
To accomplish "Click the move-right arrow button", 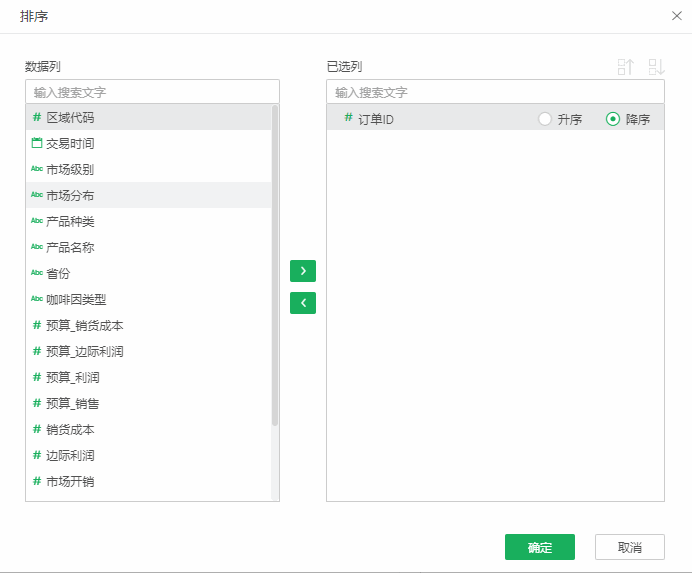I will (302, 271).
